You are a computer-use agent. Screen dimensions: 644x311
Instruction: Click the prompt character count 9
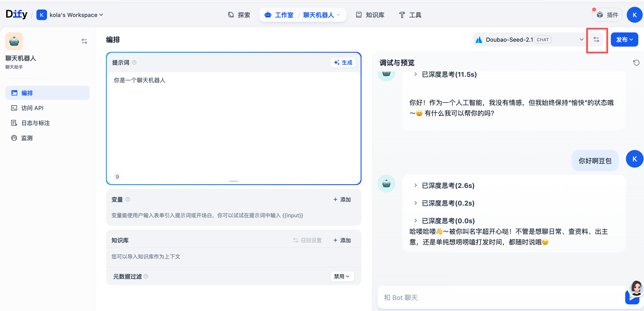point(117,177)
